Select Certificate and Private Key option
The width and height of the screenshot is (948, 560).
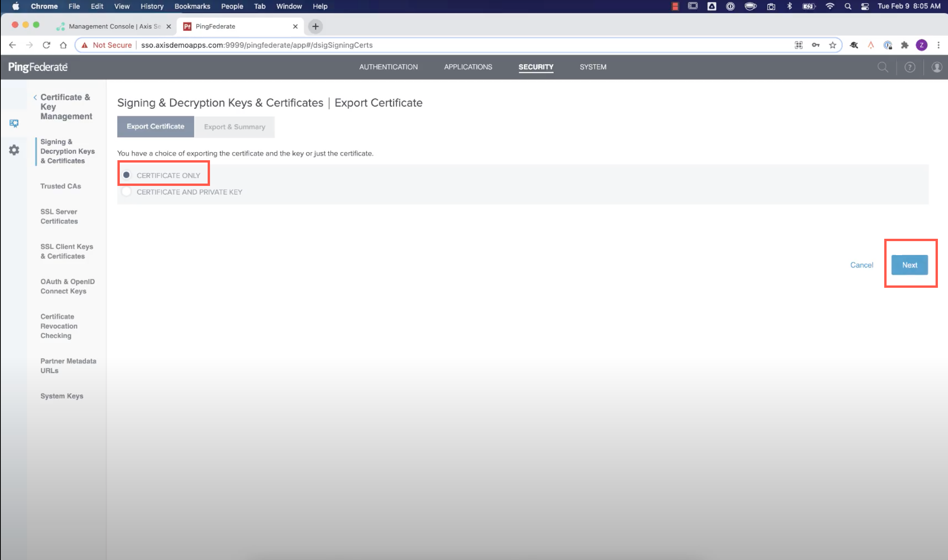tap(126, 192)
